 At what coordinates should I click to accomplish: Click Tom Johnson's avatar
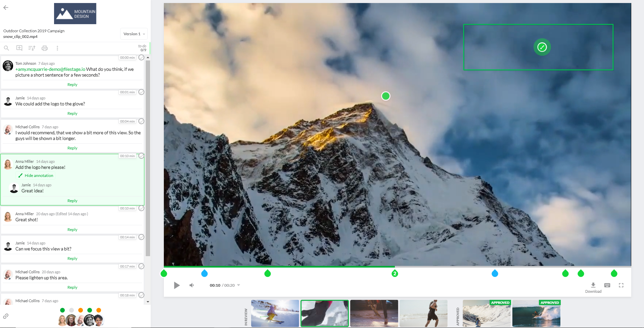[x=8, y=66]
